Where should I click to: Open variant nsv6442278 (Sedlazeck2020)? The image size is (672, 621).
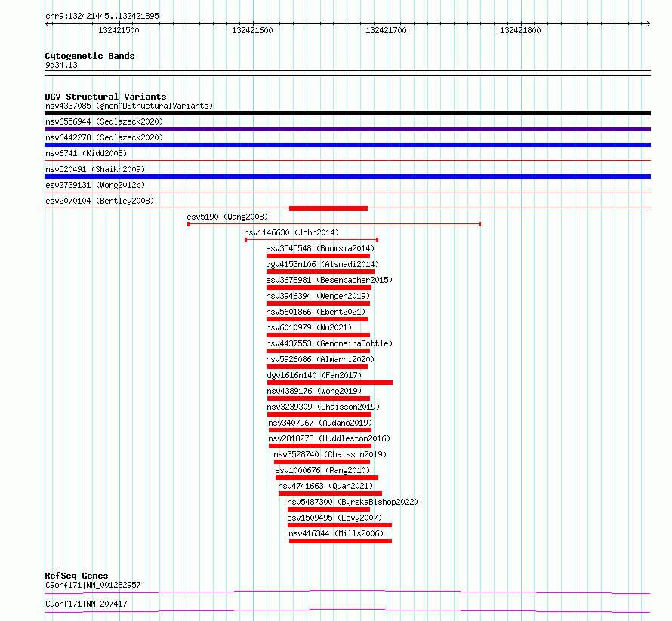[x=104, y=137]
